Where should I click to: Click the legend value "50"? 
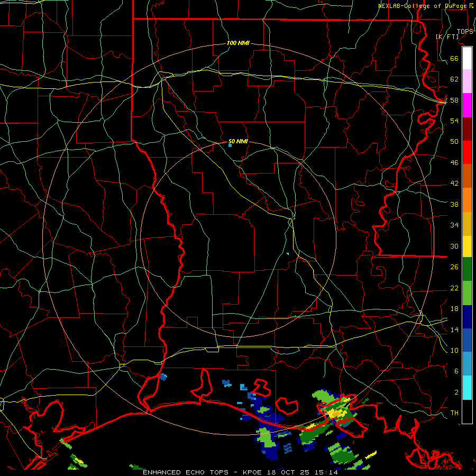coord(454,142)
